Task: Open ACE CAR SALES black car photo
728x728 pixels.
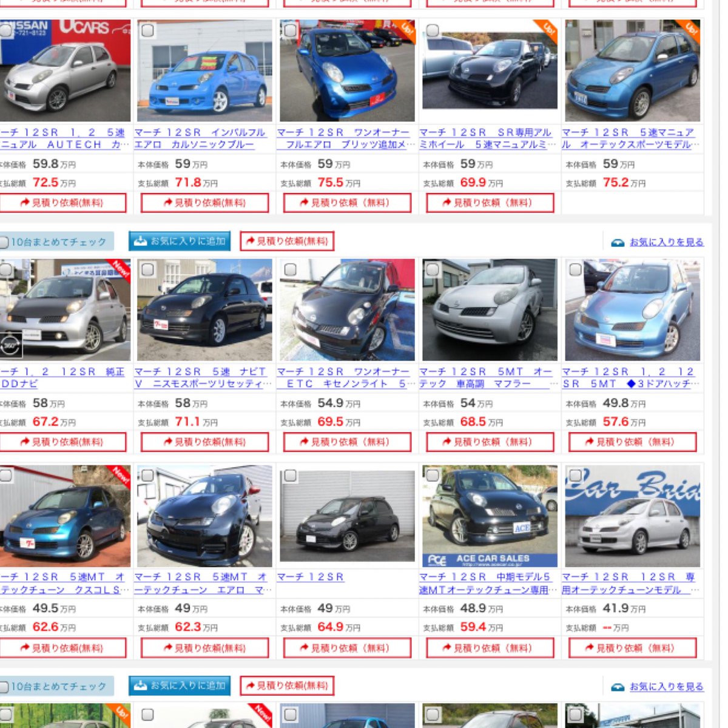Action: [490, 516]
